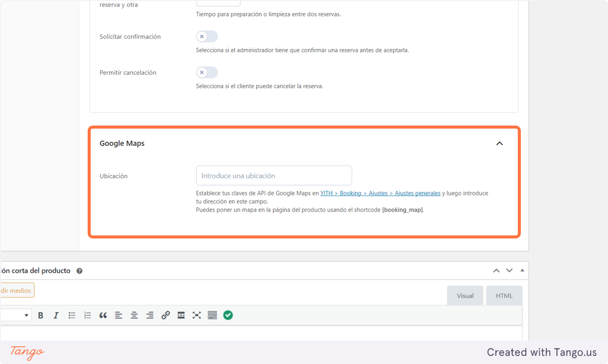Move the short description panel up

tap(497, 270)
